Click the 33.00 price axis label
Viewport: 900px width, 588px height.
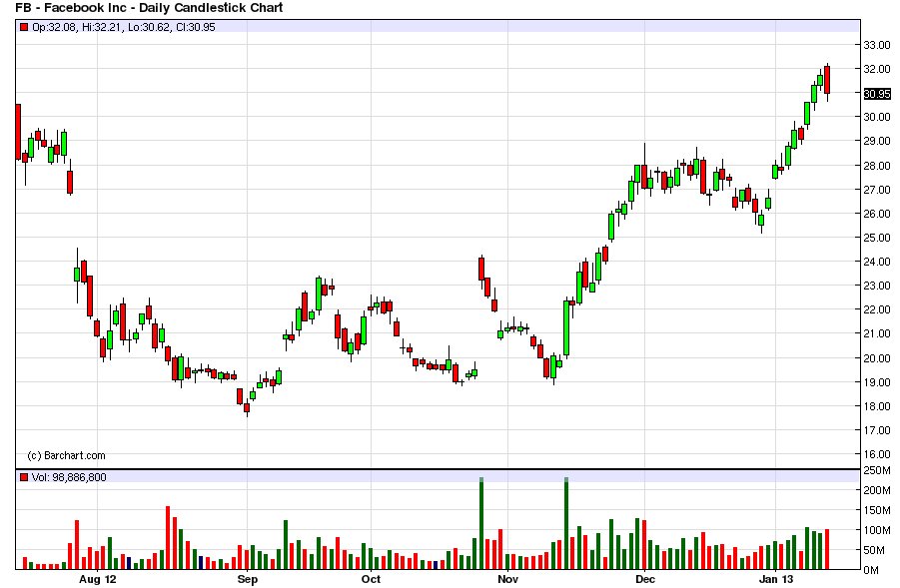(877, 45)
